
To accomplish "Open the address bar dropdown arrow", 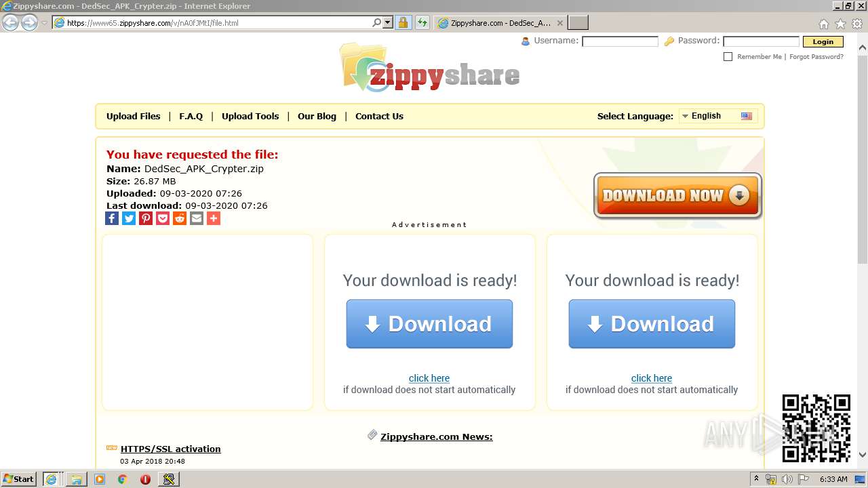I will pyautogui.click(x=388, y=22).
